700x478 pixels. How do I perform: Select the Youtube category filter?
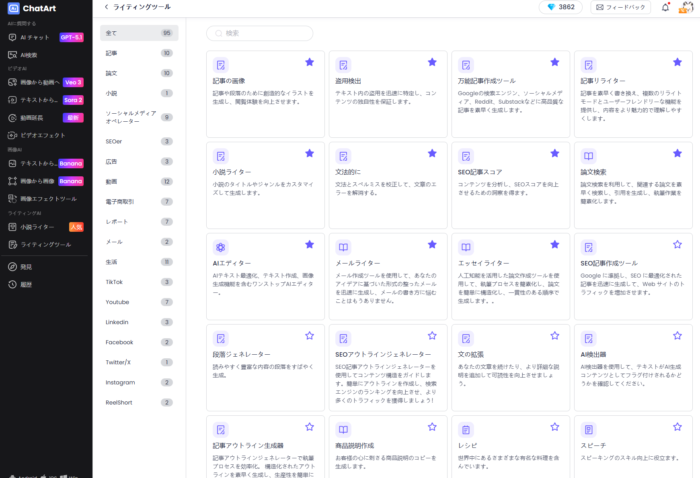click(x=139, y=302)
